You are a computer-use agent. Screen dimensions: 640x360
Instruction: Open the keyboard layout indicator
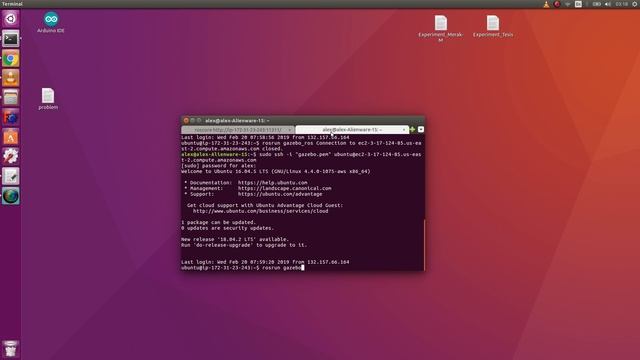coord(578,4)
